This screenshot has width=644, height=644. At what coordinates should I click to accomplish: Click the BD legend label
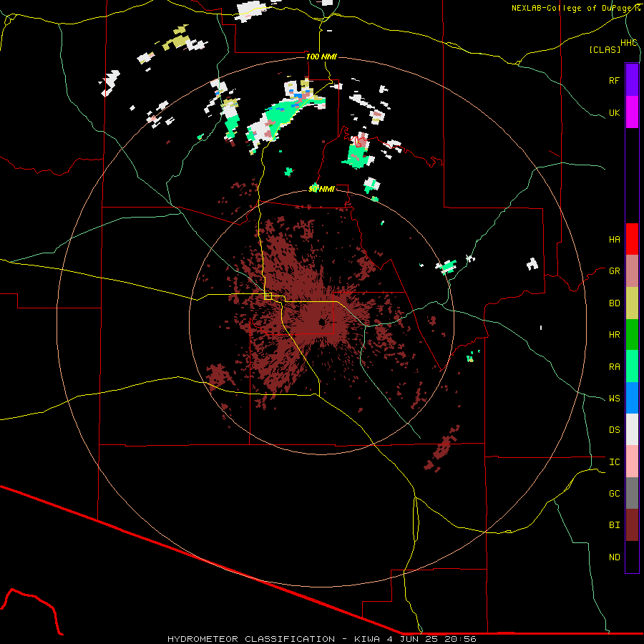614,303
